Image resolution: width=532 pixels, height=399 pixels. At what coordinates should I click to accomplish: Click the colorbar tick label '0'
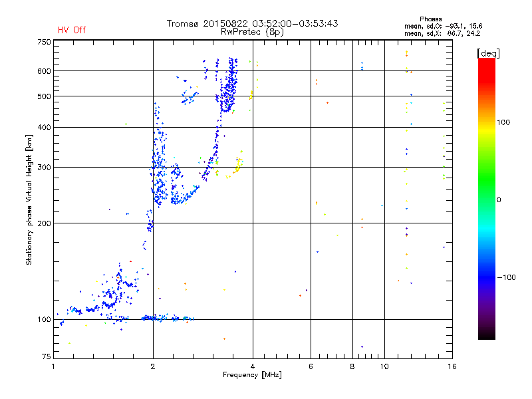(499, 200)
